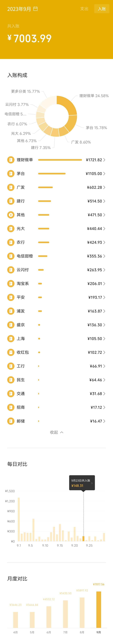Tap the 淘宝系 category icon
This screenshot has width=113, height=644.
coord(11,283)
